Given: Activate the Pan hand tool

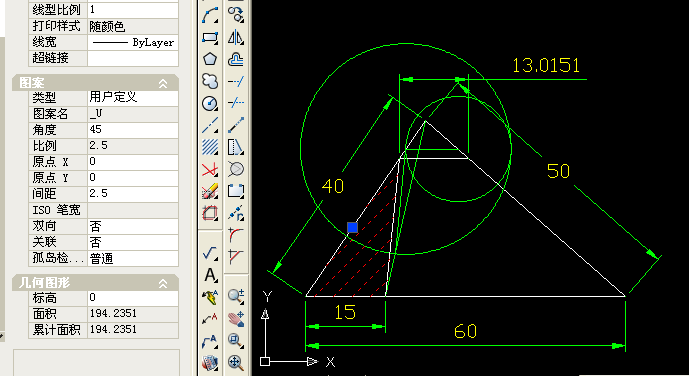Looking at the screenshot, I should [236, 318].
